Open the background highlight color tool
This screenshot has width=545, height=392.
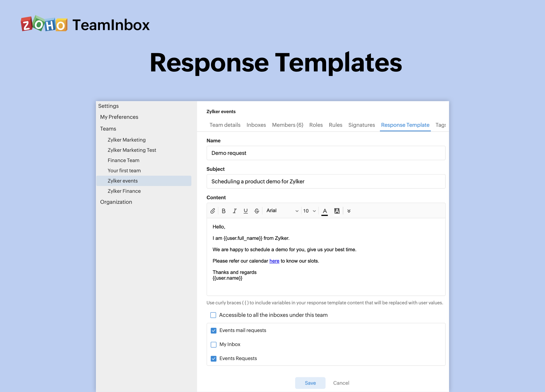point(337,211)
